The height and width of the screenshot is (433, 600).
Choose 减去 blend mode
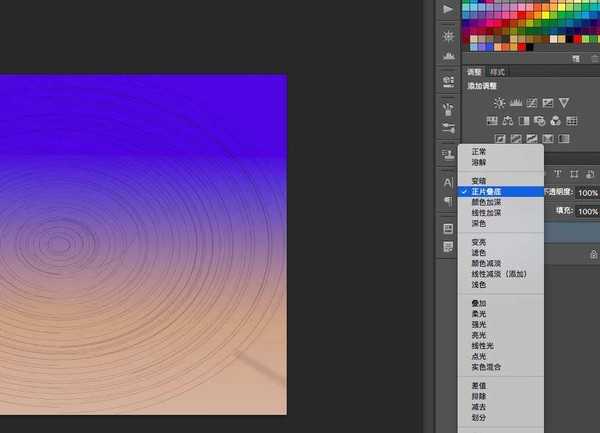point(501,407)
